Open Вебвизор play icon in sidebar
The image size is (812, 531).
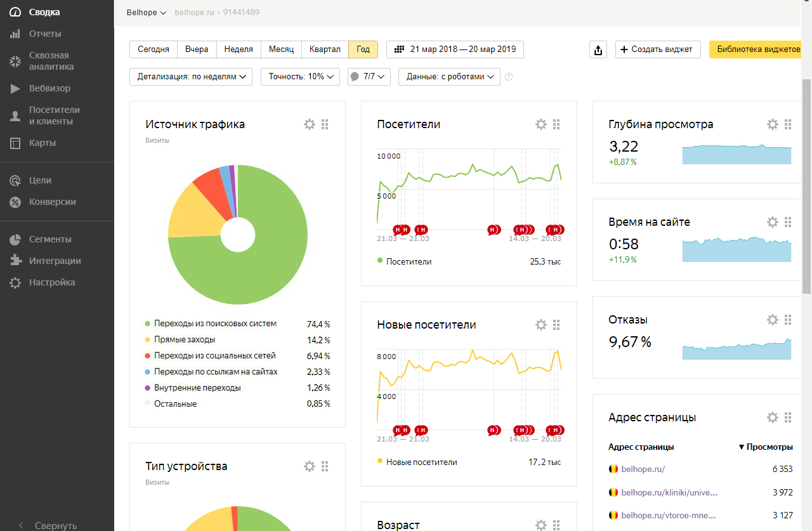coord(15,88)
